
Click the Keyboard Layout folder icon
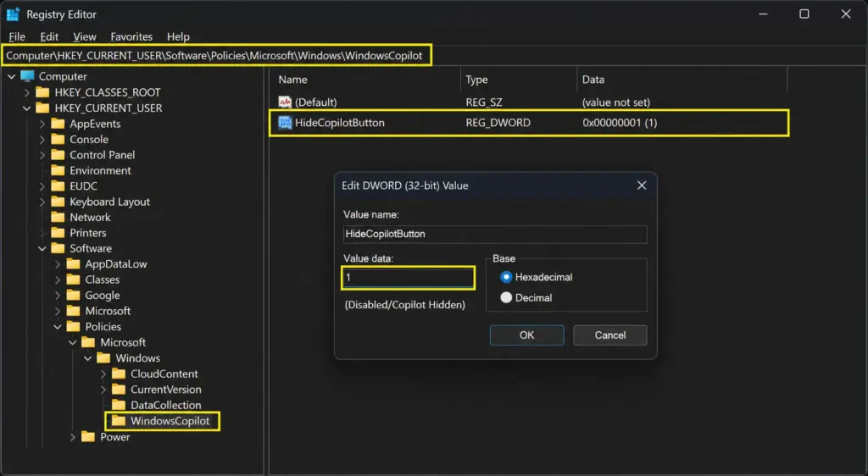(x=58, y=202)
